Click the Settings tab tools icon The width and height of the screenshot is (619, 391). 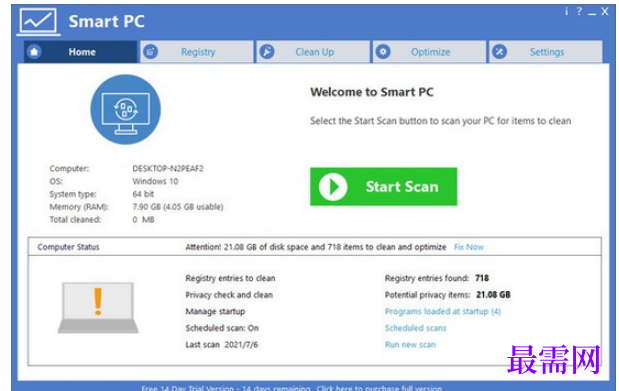point(499,52)
